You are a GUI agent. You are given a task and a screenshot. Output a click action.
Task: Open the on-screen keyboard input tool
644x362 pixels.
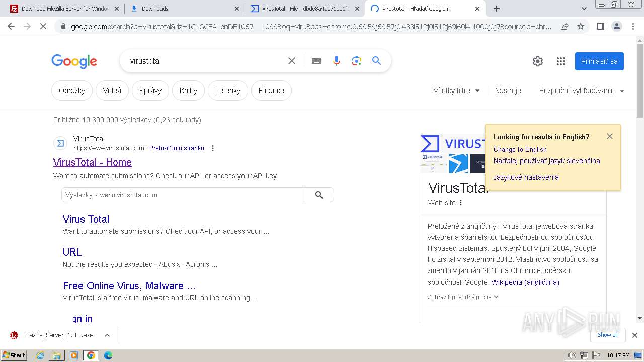click(x=316, y=61)
